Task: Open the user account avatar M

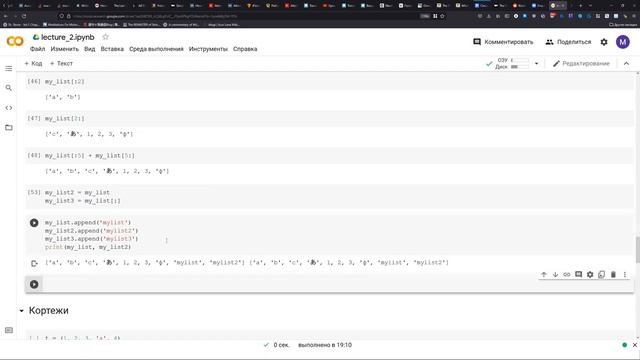Action: click(622, 42)
